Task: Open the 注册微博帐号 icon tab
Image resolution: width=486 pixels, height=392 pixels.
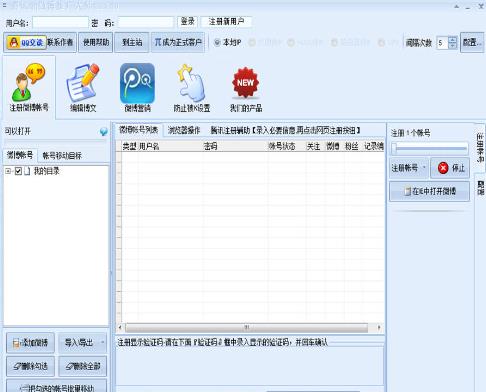Action: 29,87
